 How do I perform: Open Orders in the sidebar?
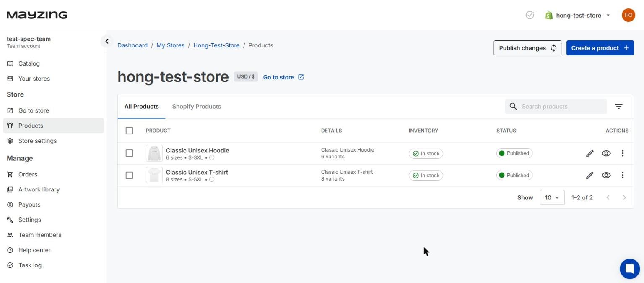pos(53,174)
